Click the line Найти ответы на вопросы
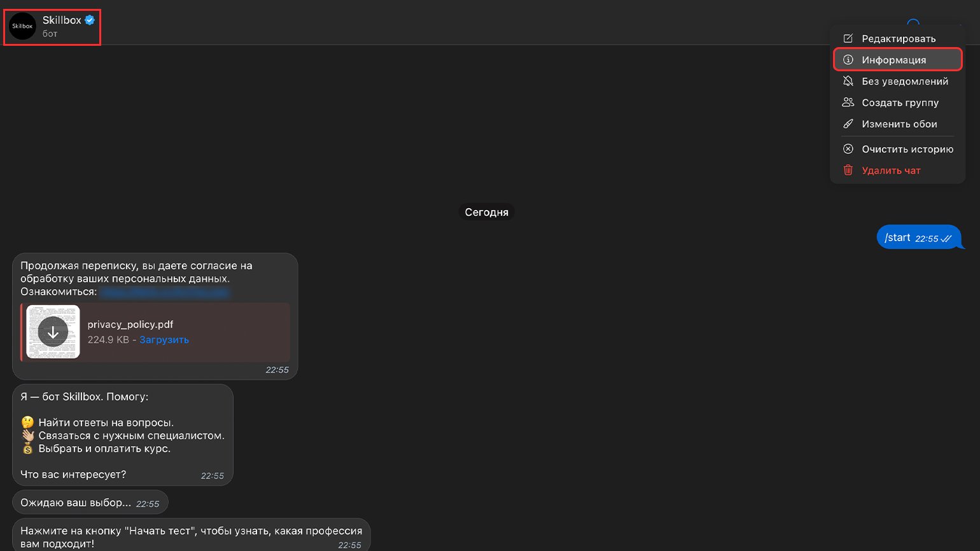Screen dimensions: 980x551 (x=106, y=422)
